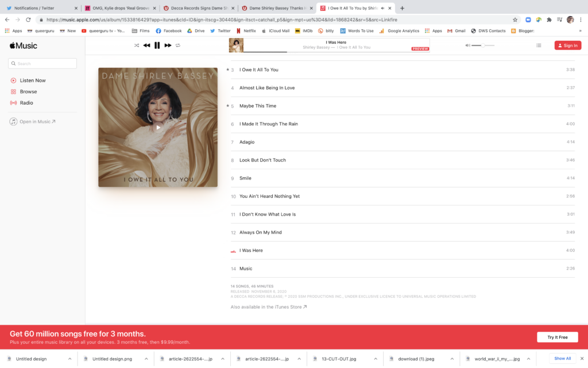Viewport: 588px width, 368px height.
Task: Mute the tab using its audio icon
Action: [x=382, y=8]
